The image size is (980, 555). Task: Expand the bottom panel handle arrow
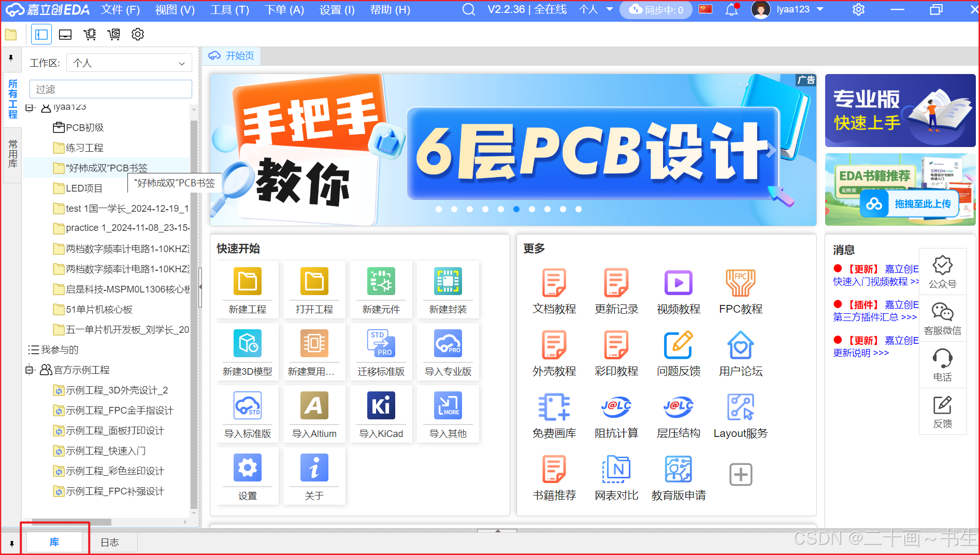point(497,531)
